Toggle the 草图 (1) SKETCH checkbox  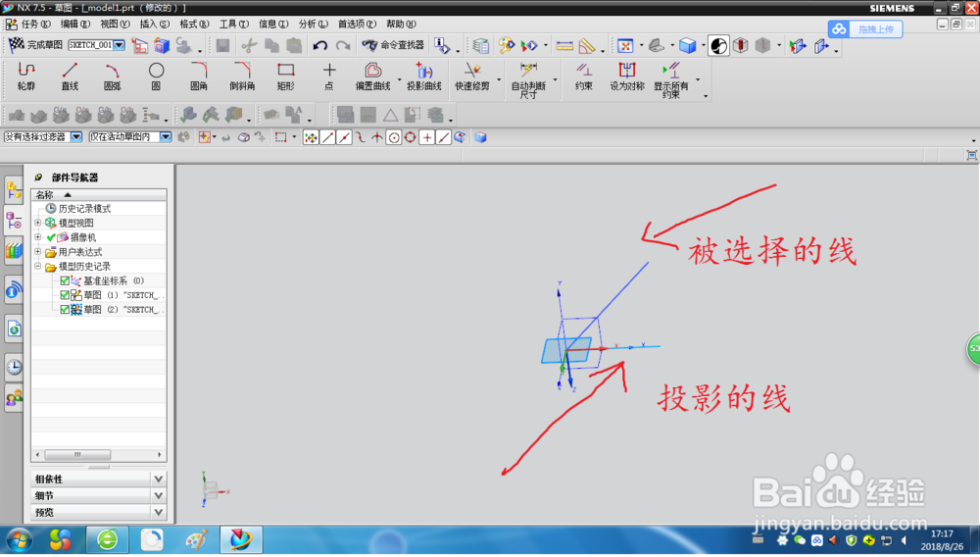65,295
